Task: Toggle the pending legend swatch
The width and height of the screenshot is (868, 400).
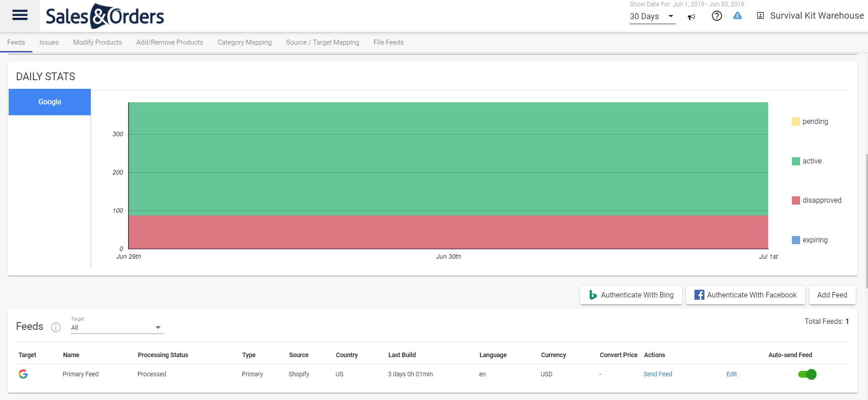Action: pyautogui.click(x=796, y=122)
